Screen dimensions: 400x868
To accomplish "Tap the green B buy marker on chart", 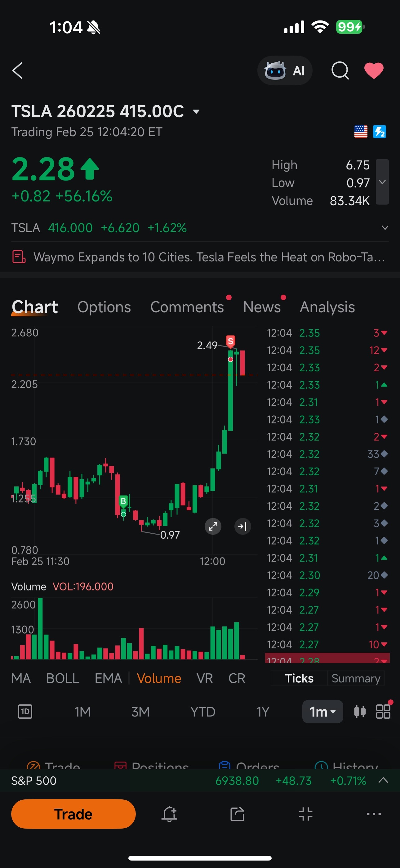I will tap(123, 501).
